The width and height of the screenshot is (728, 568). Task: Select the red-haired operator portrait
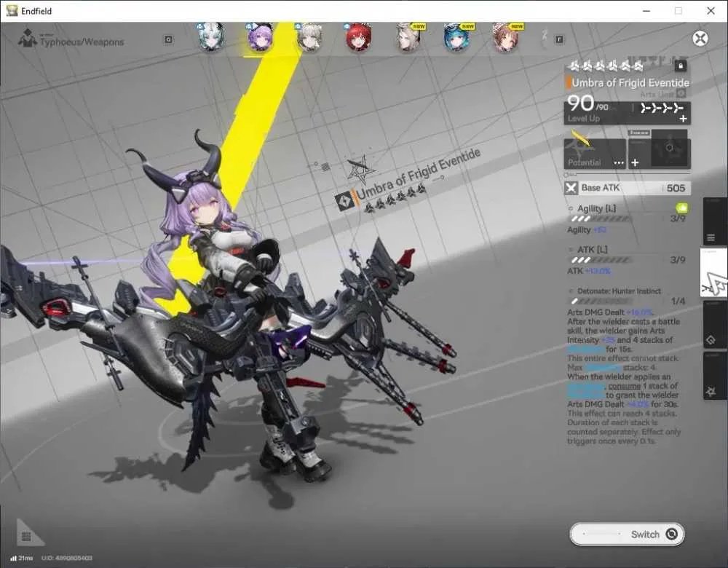358,37
